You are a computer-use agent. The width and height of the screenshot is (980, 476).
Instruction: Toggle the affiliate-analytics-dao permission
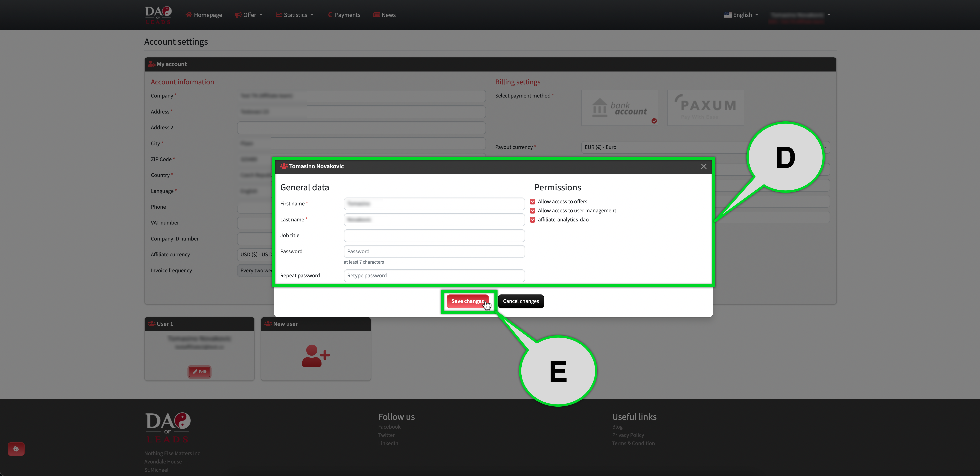click(x=533, y=220)
